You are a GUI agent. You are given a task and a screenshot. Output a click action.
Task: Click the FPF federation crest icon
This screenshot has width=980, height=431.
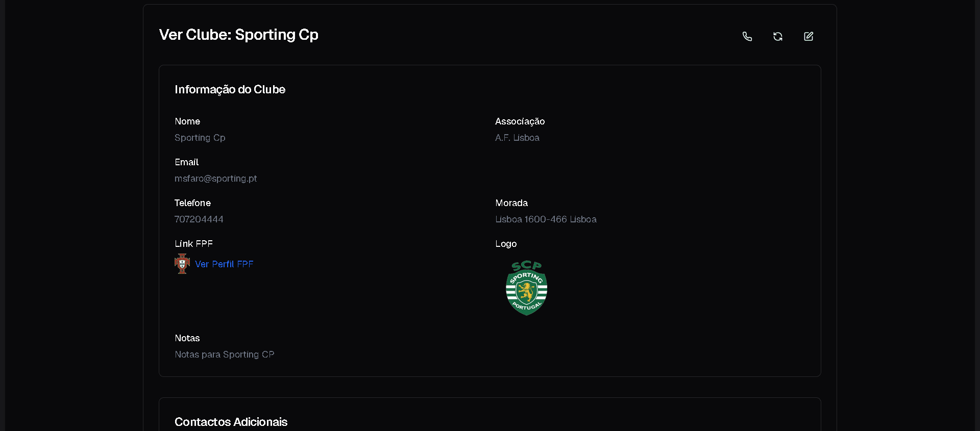pos(182,264)
